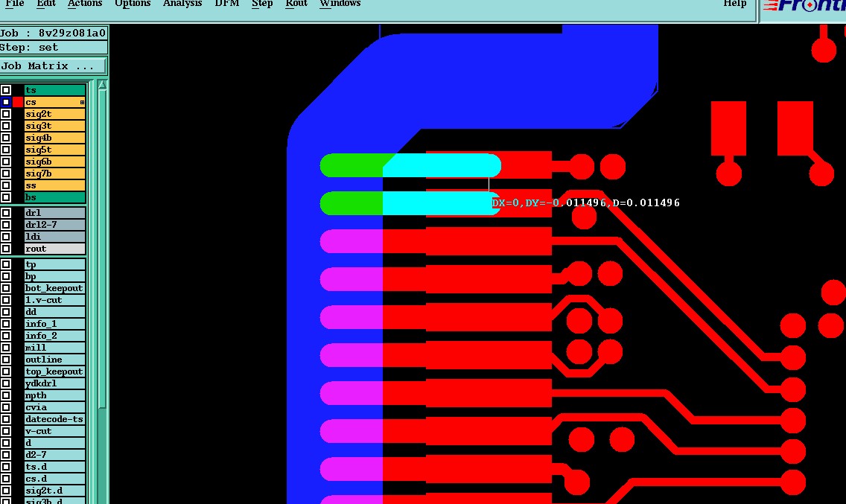Select the sig2t layer name

point(55,114)
